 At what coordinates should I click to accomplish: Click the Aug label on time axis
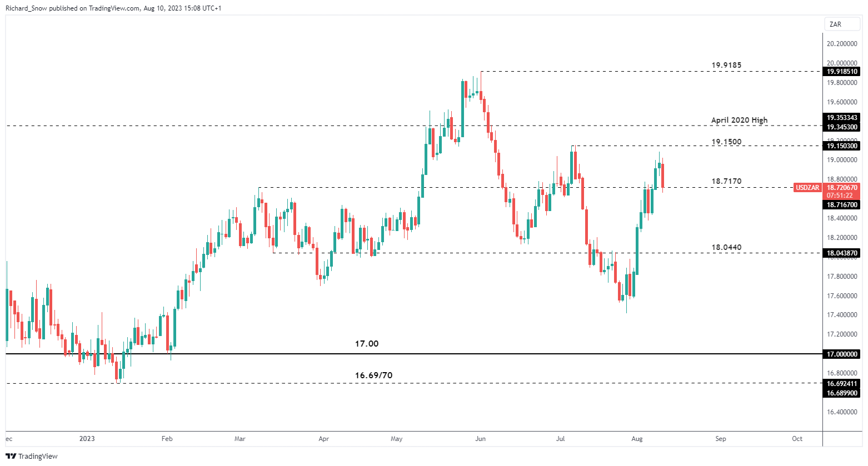point(637,439)
